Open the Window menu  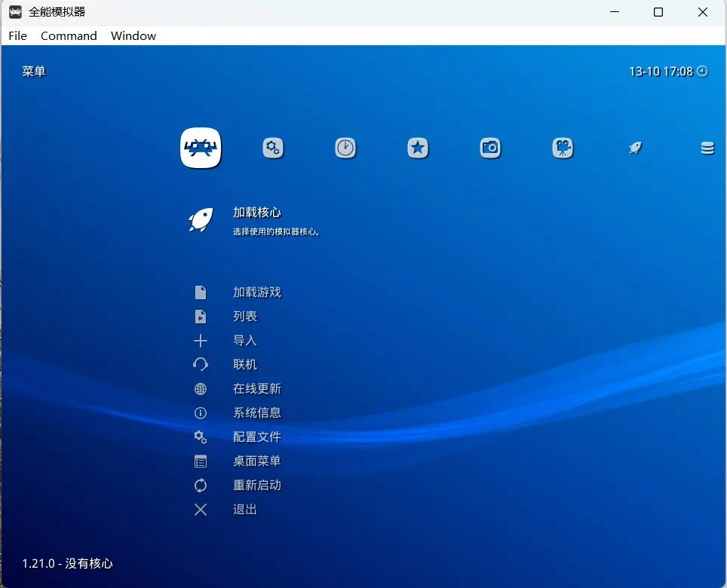[x=133, y=35]
